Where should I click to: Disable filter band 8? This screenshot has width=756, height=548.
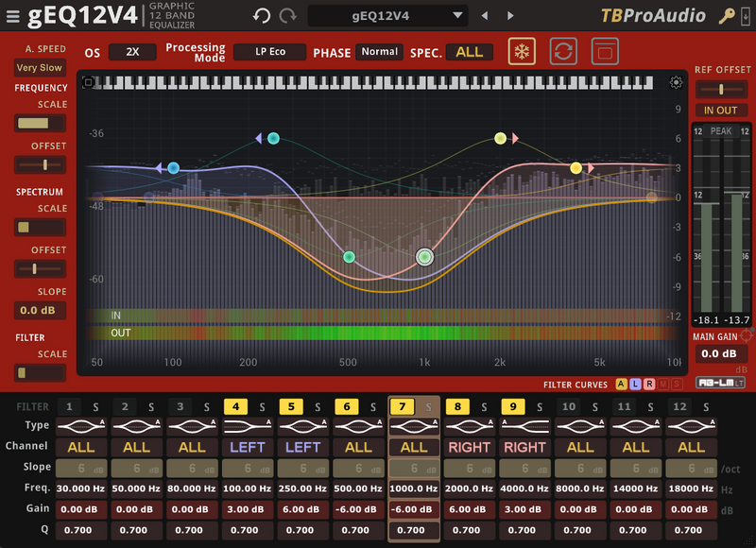pyautogui.click(x=458, y=406)
